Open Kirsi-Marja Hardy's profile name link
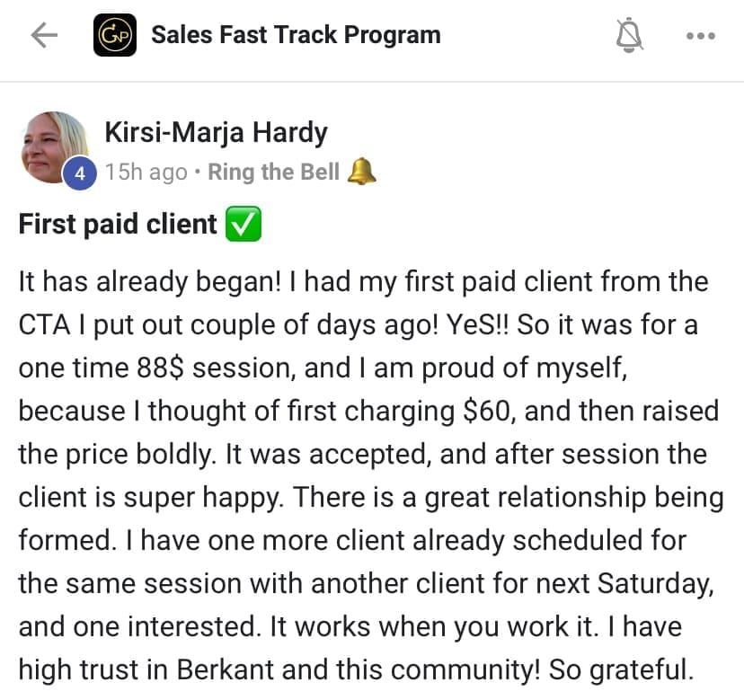The height and width of the screenshot is (700, 744). click(217, 133)
